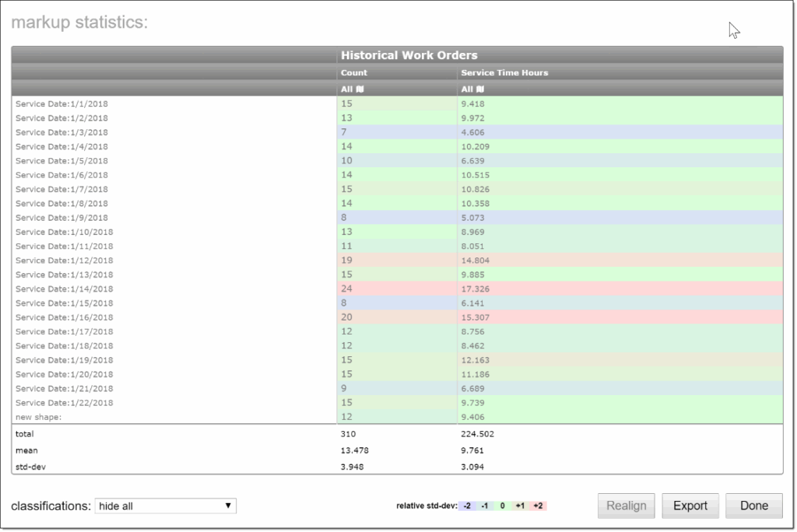Screen dimensions: 797x532
Task: Expand the All header in the Count column
Action: 346,89
